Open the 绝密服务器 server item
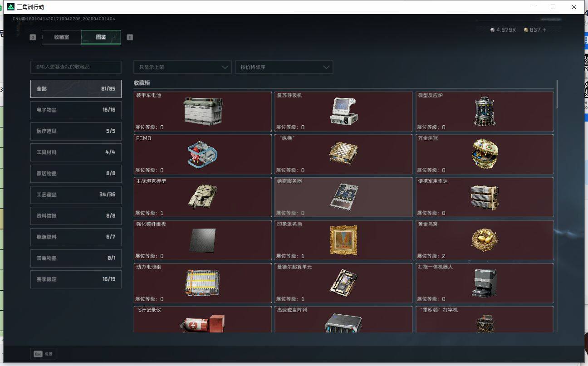This screenshot has width=588, height=366. point(343,197)
